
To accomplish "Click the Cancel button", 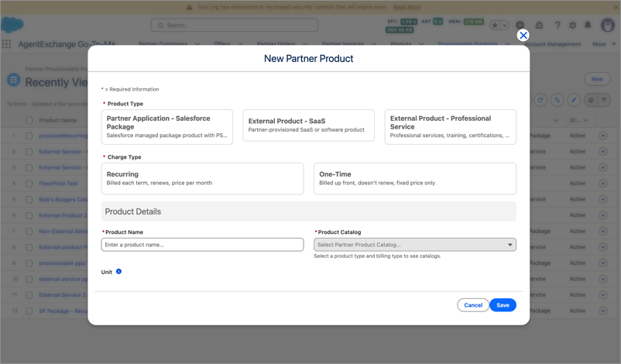I will pyautogui.click(x=473, y=305).
